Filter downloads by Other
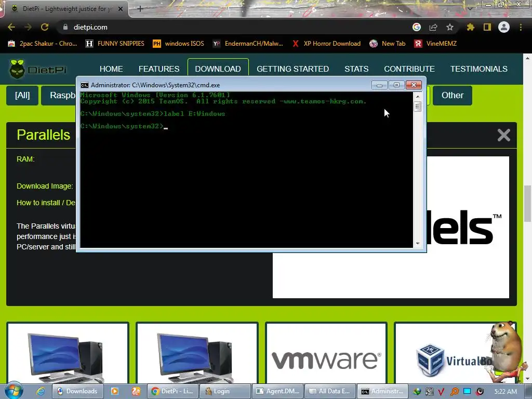 pyautogui.click(x=453, y=96)
